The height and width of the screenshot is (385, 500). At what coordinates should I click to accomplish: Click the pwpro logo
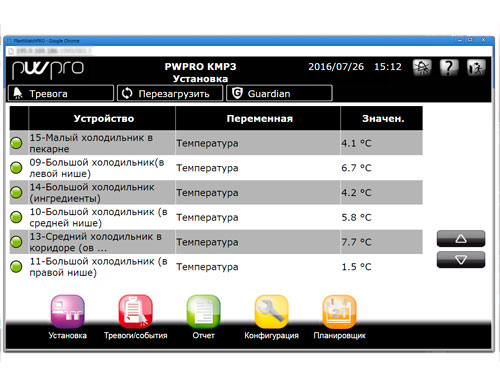(48, 70)
